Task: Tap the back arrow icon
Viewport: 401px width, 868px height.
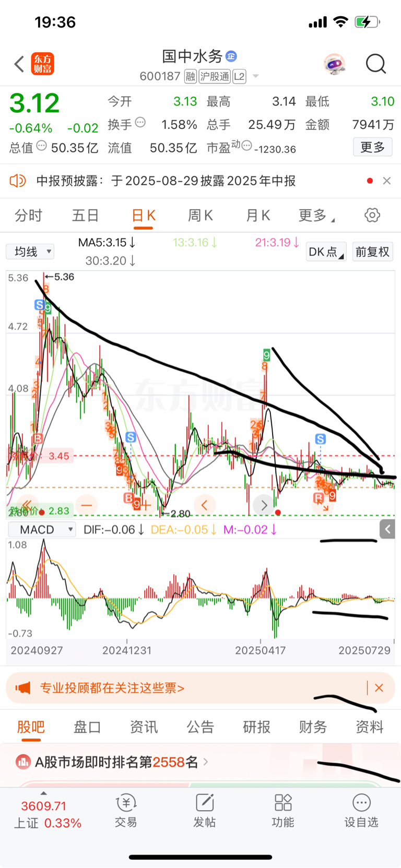Action: [x=19, y=64]
